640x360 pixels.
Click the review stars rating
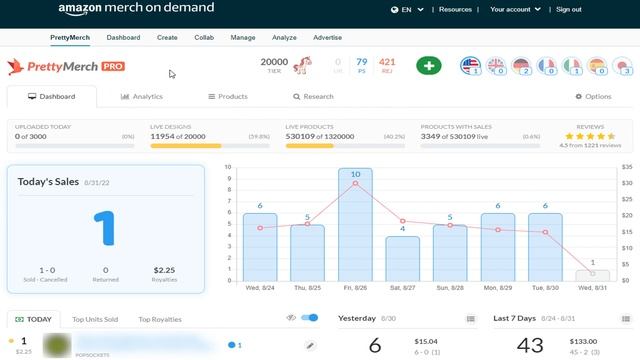click(x=590, y=136)
